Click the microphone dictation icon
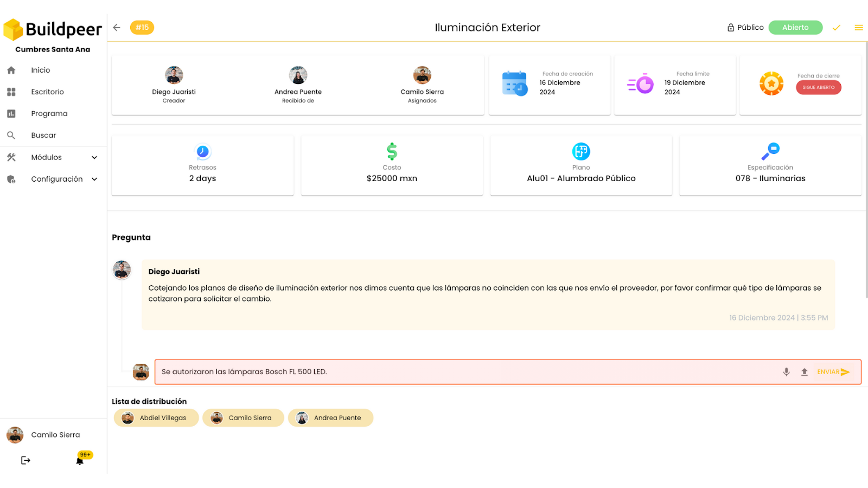This screenshot has height=488, width=868. pyautogui.click(x=787, y=372)
